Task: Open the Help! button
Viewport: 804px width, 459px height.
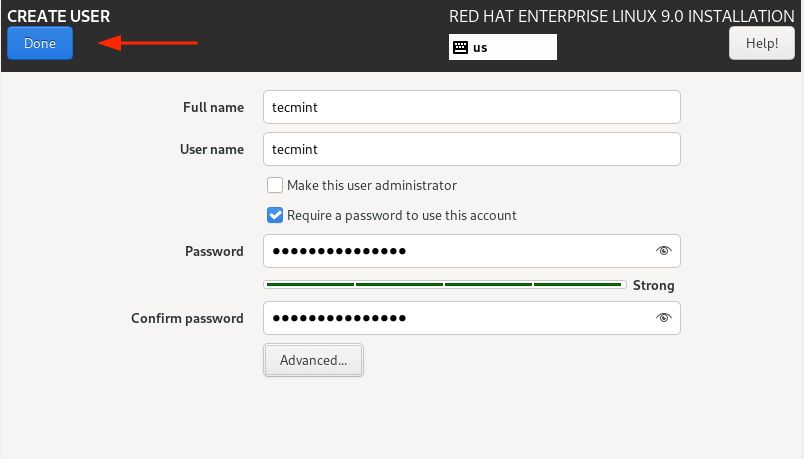Action: coord(762,43)
